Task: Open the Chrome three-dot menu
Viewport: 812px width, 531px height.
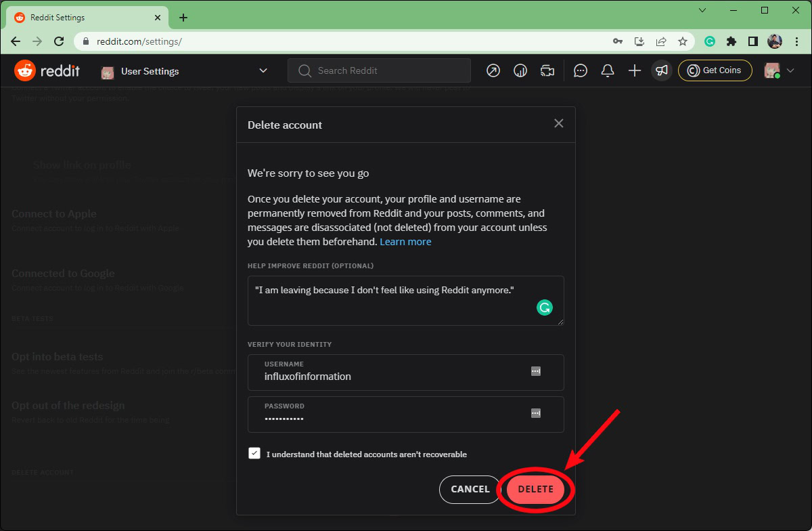Action: pos(796,41)
